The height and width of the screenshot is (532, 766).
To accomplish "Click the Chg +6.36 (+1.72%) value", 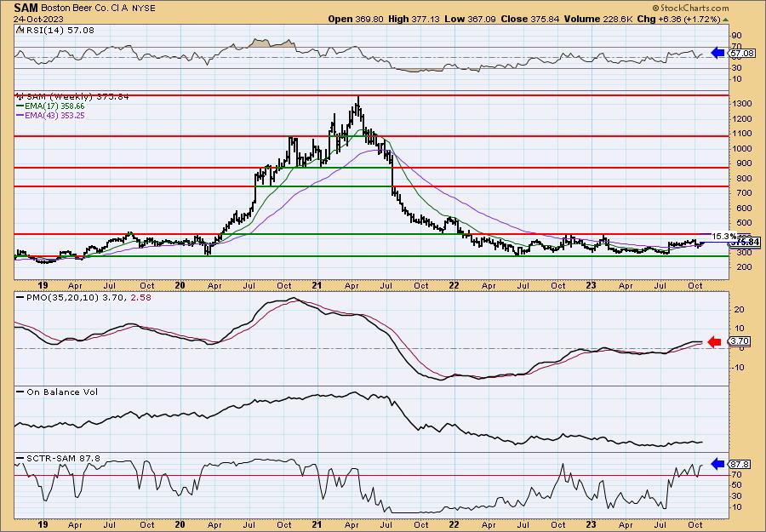I will [x=679, y=19].
